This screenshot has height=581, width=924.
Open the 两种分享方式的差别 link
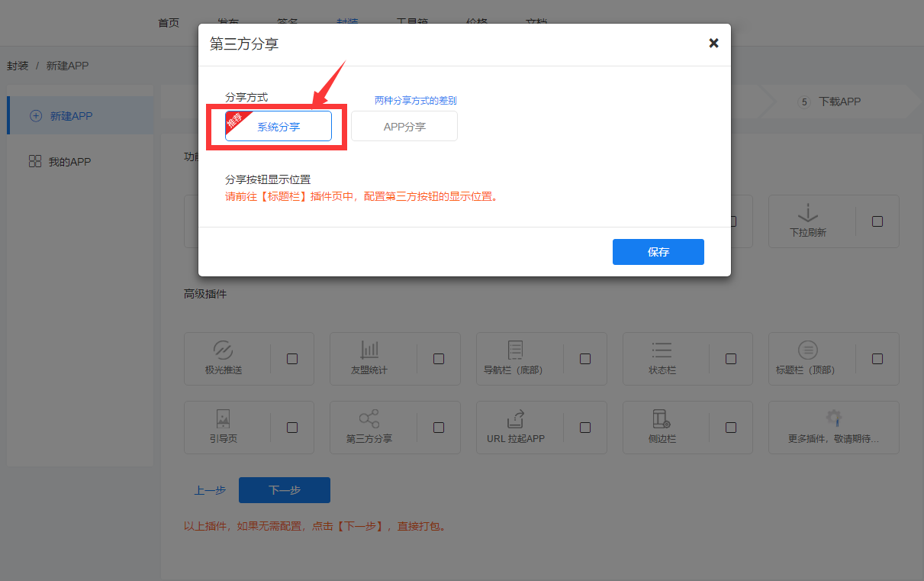click(415, 101)
